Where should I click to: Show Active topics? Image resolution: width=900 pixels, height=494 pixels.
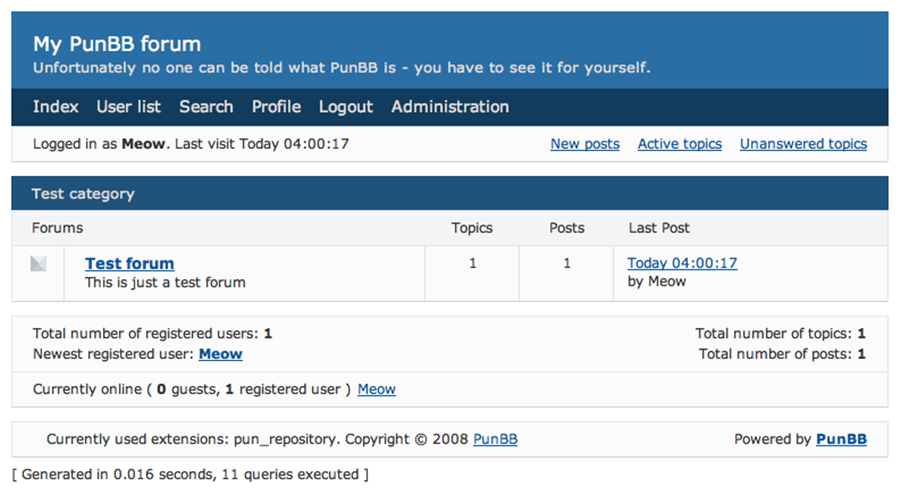[679, 144]
